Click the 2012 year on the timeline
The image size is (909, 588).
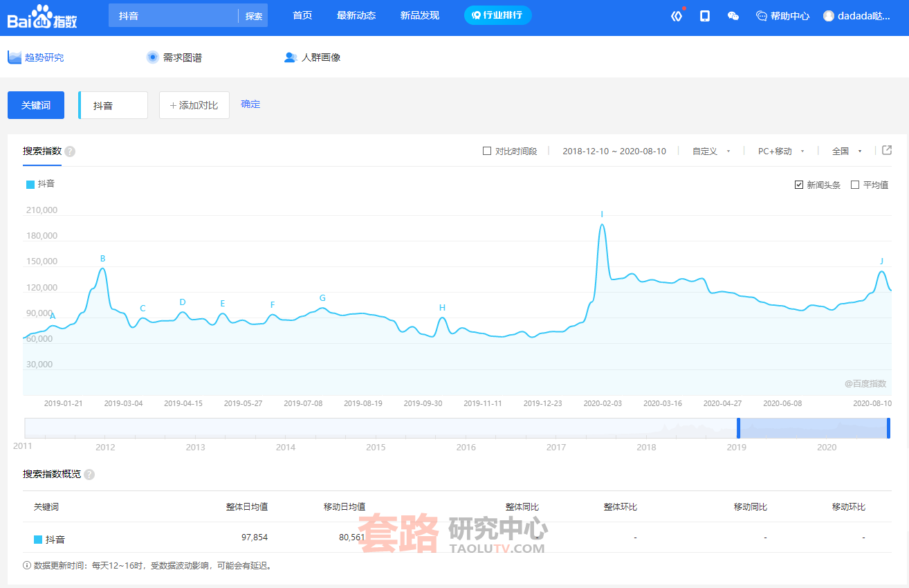coord(105,448)
